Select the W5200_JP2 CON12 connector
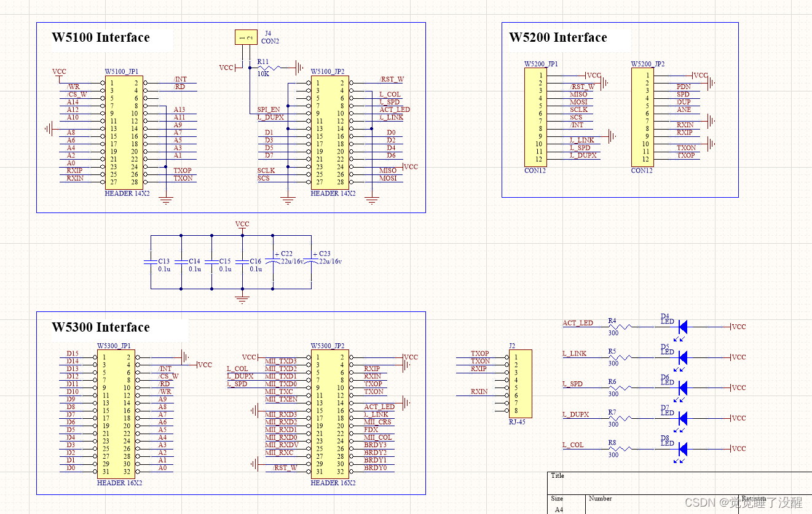812x514 pixels. (642, 117)
